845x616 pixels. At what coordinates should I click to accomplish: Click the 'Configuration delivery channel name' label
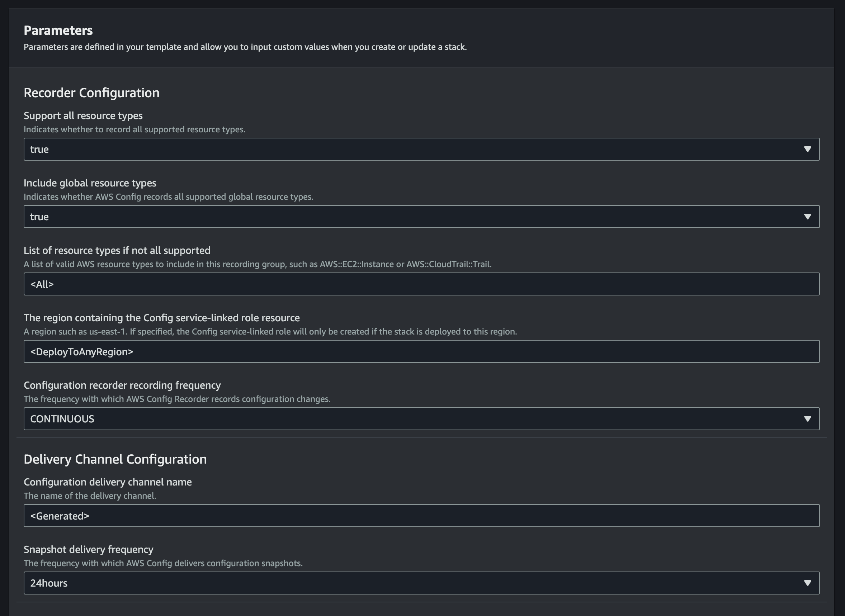point(108,482)
